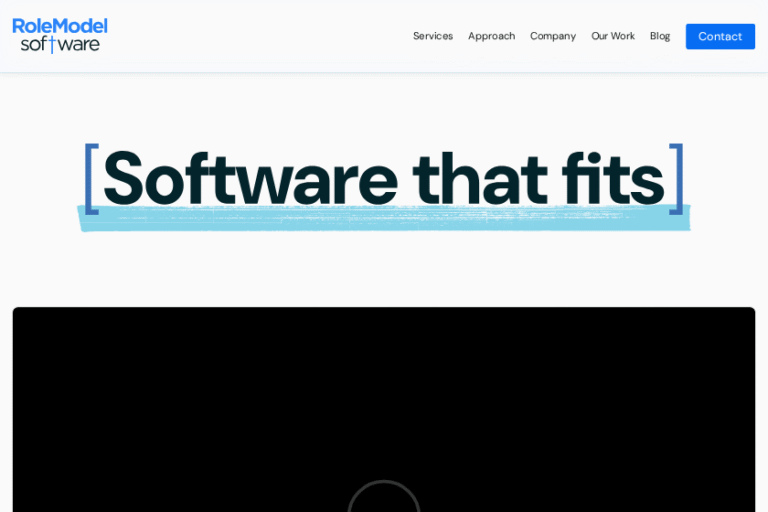The height and width of the screenshot is (512, 768).
Task: Click the left blue bracket beside headline
Action: point(91,179)
